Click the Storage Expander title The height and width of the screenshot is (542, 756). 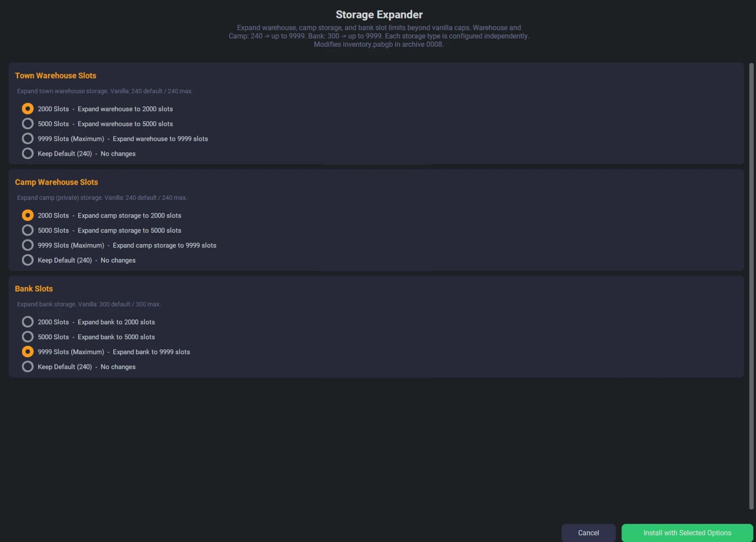379,15
